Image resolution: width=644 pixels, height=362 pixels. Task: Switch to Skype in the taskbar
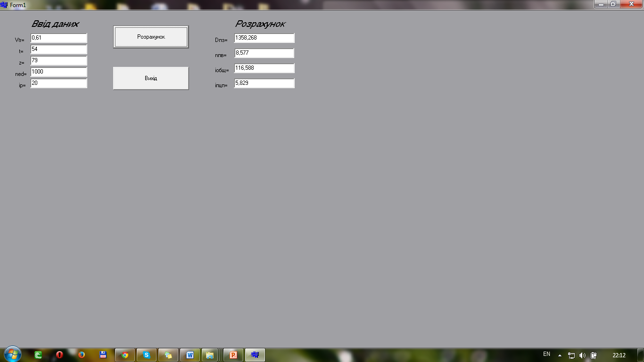(x=147, y=355)
